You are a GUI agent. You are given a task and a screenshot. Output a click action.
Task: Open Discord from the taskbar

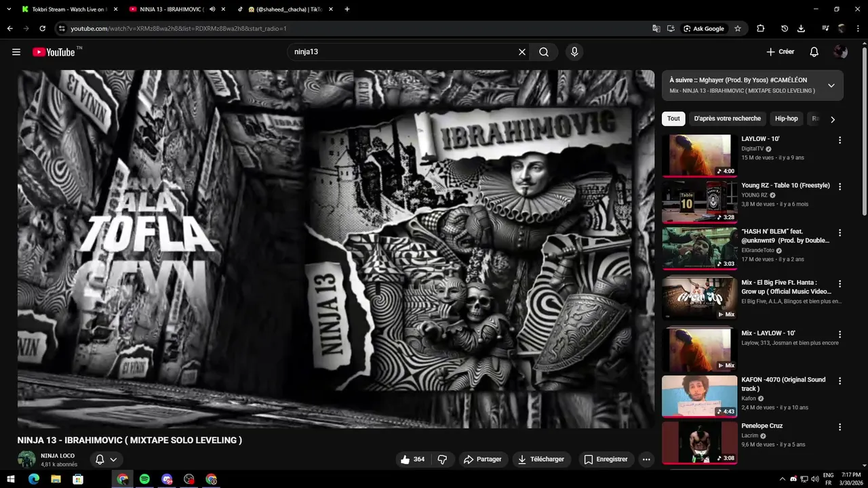coord(167,479)
